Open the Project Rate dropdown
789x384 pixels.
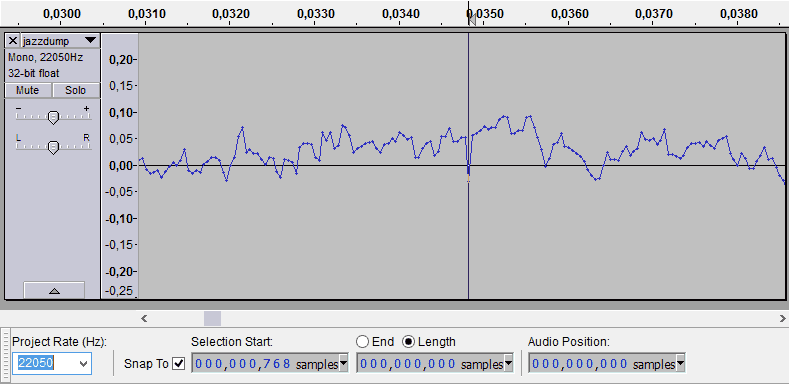tap(84, 363)
